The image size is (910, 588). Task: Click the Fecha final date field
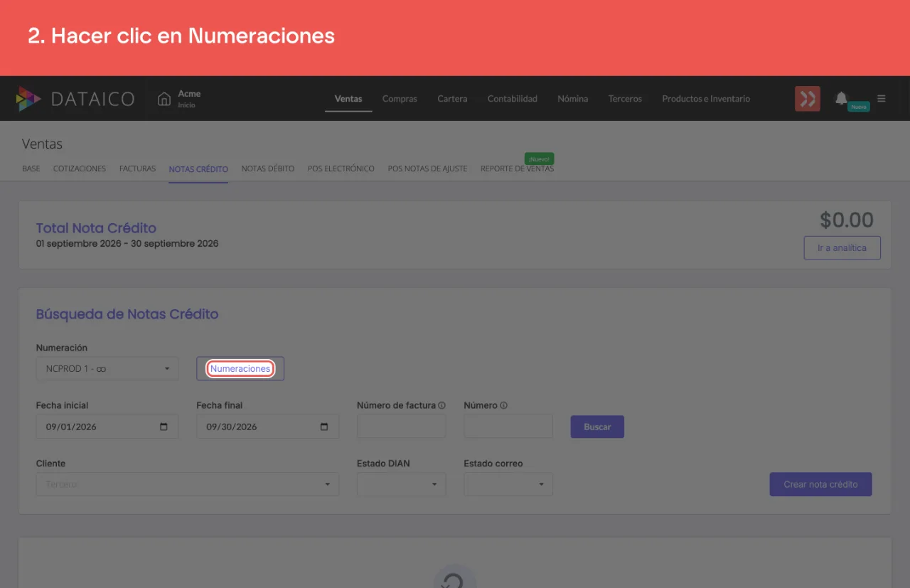pyautogui.click(x=268, y=427)
